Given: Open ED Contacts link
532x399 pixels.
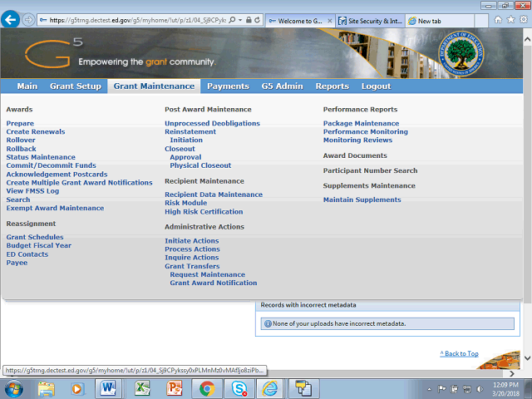Looking at the screenshot, I should pyautogui.click(x=27, y=254).
